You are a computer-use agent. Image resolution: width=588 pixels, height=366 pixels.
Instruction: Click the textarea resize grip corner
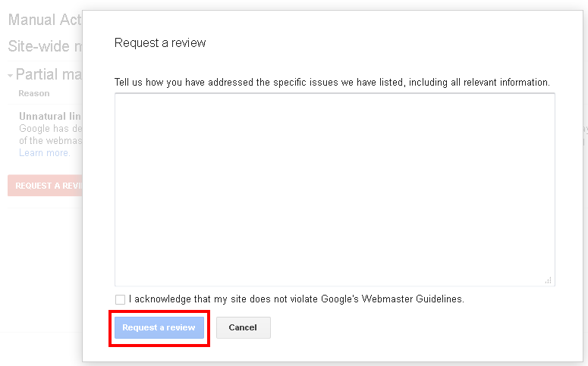click(x=549, y=280)
